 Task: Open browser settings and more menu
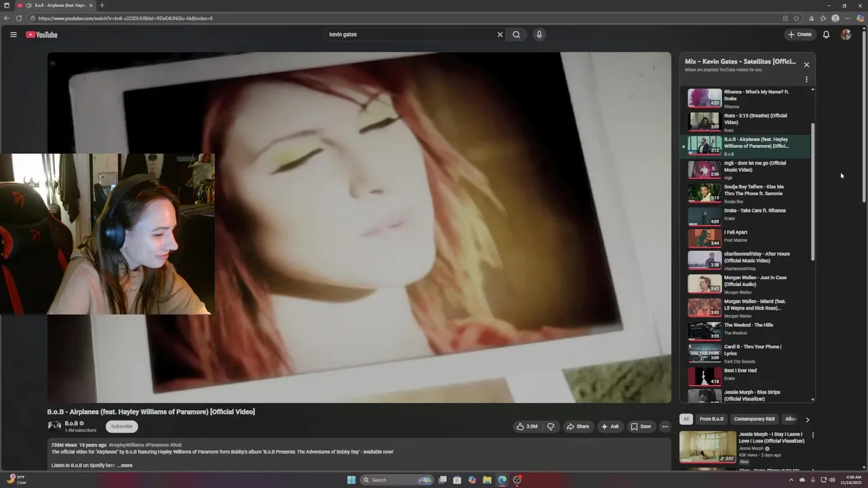pos(847,18)
